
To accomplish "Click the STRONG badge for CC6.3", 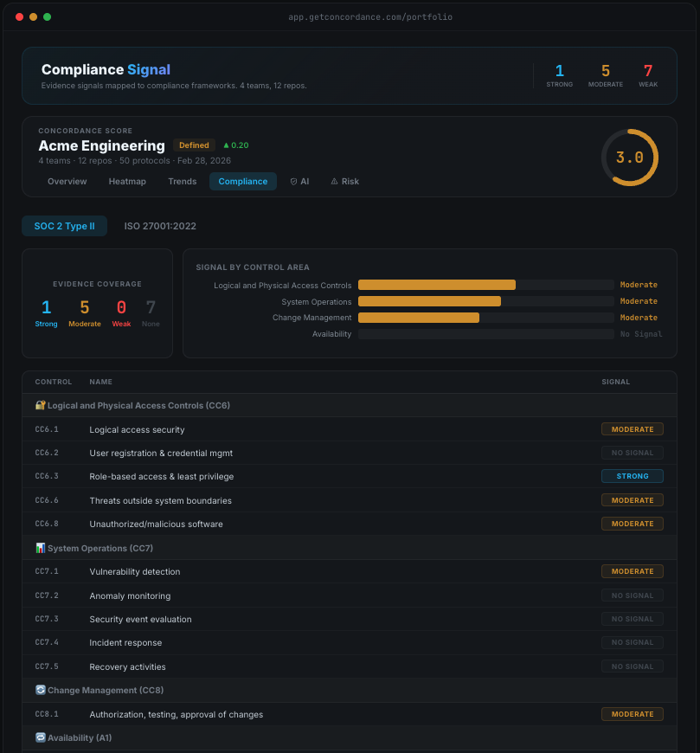I will [633, 476].
